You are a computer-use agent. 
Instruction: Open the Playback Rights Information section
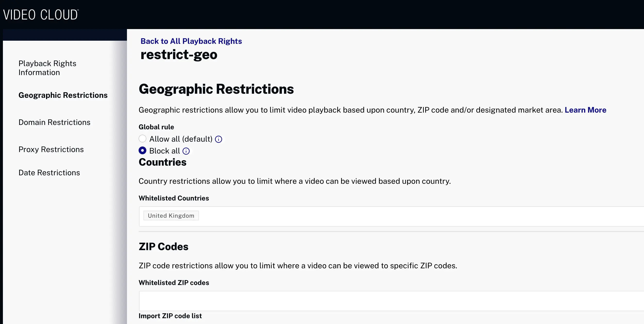pyautogui.click(x=47, y=68)
